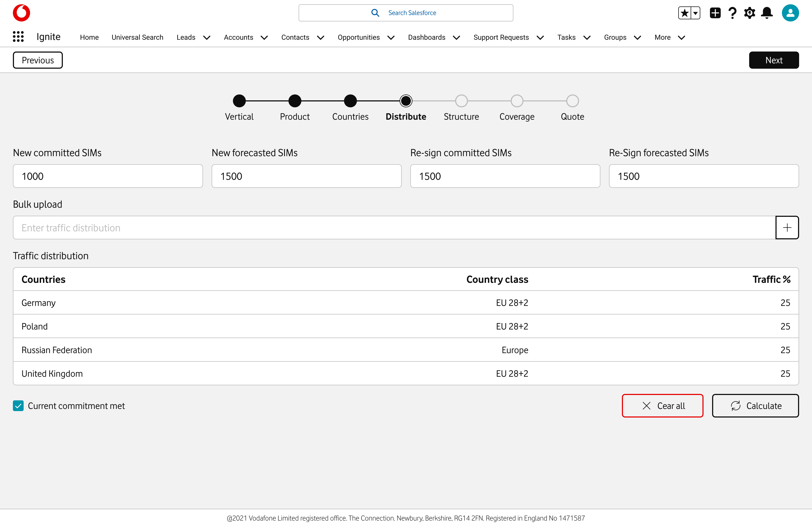The height and width of the screenshot is (527, 812).
Task: View the notifications bell
Action: pyautogui.click(x=767, y=13)
